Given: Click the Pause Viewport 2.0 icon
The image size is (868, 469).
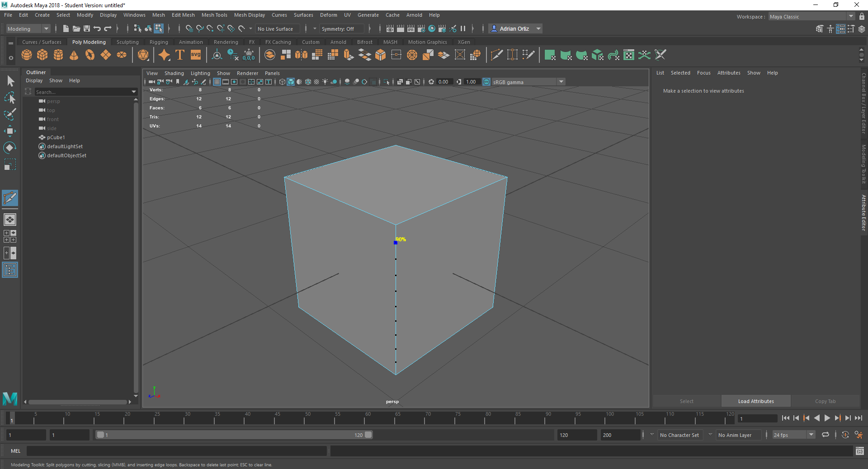Looking at the screenshot, I should click(463, 28).
